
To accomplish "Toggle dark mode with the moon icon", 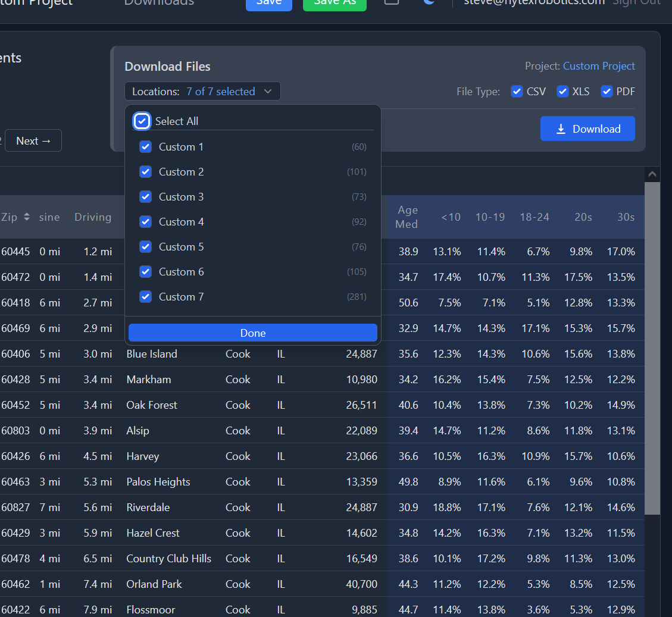I will point(429,2).
